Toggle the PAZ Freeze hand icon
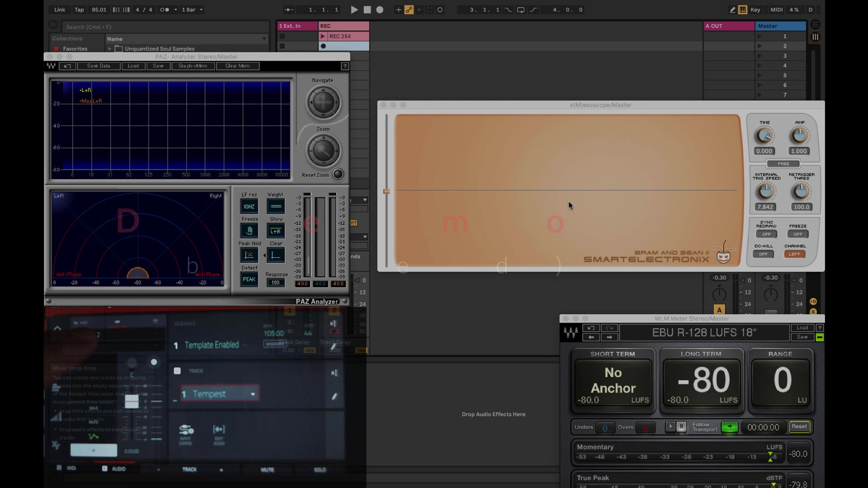 click(249, 231)
